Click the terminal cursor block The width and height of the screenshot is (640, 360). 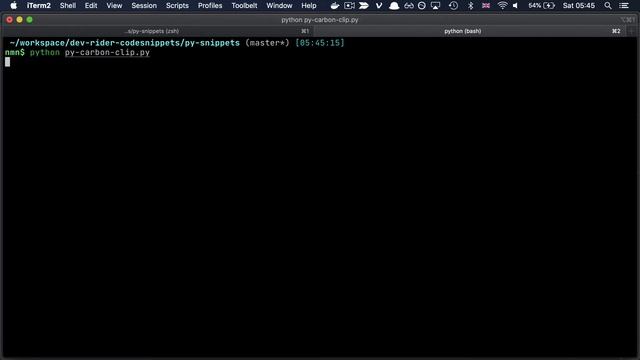[x=7, y=62]
